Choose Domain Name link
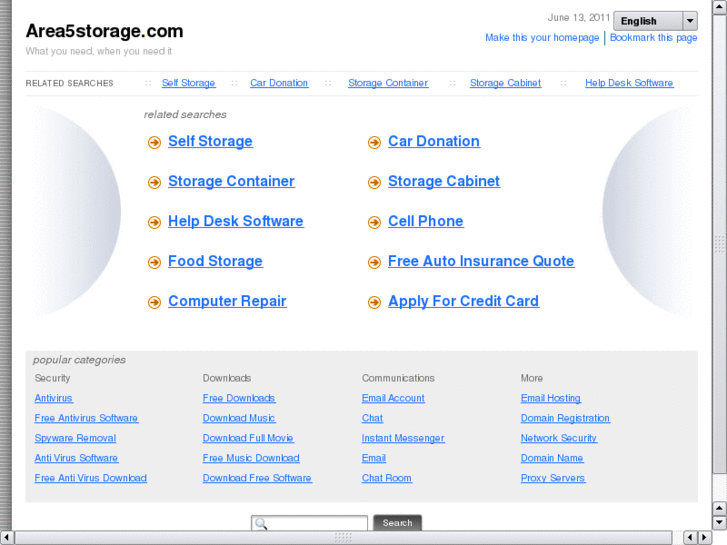 tap(552, 458)
